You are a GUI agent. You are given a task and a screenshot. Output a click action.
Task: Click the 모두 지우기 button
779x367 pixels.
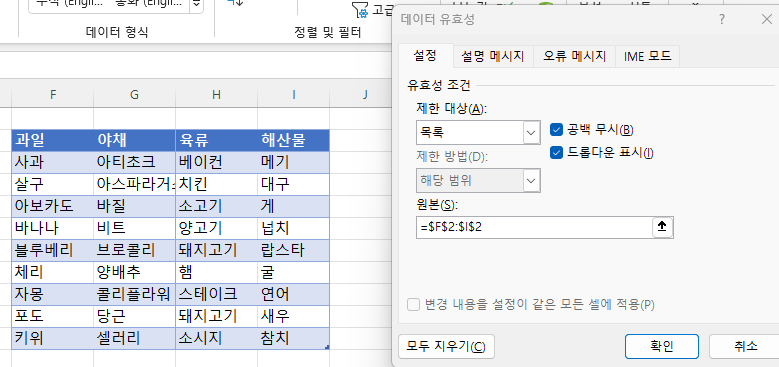pyautogui.click(x=446, y=346)
